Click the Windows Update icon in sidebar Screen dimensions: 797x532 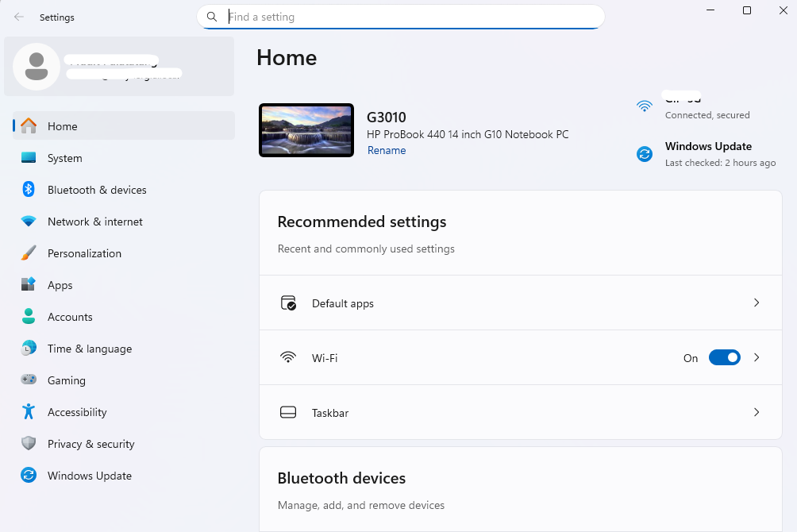pos(29,476)
